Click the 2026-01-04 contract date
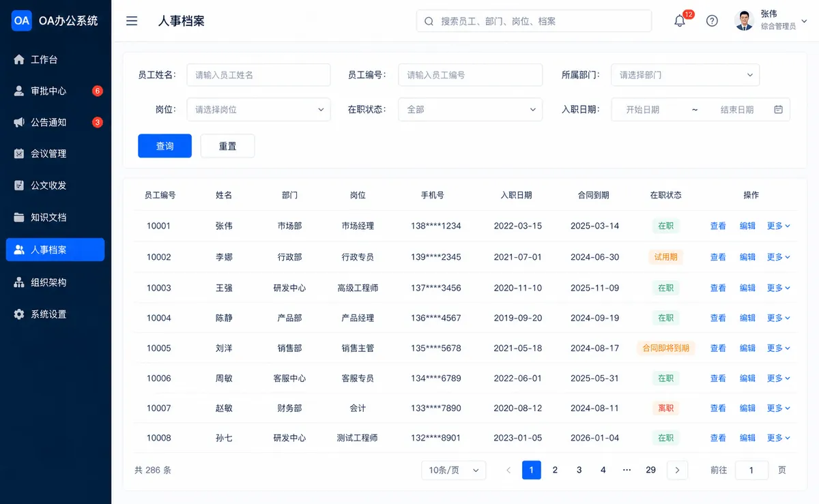This screenshot has height=504, width=819. pyautogui.click(x=594, y=438)
